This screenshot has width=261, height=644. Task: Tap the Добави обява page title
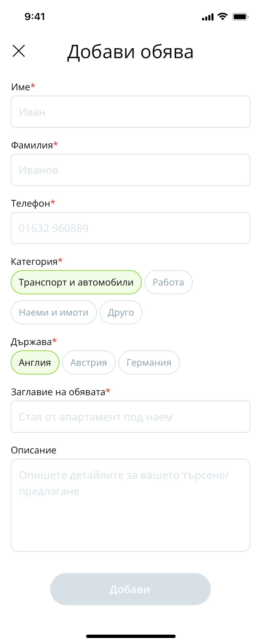(130, 52)
